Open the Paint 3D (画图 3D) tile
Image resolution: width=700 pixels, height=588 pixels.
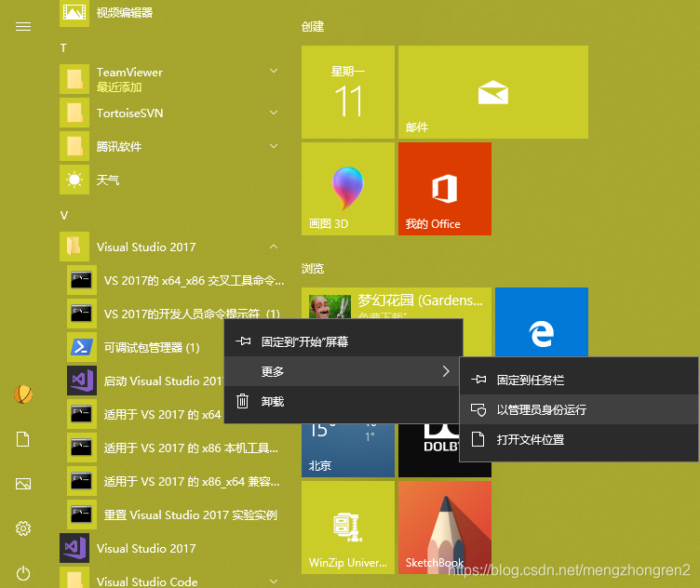tap(348, 189)
